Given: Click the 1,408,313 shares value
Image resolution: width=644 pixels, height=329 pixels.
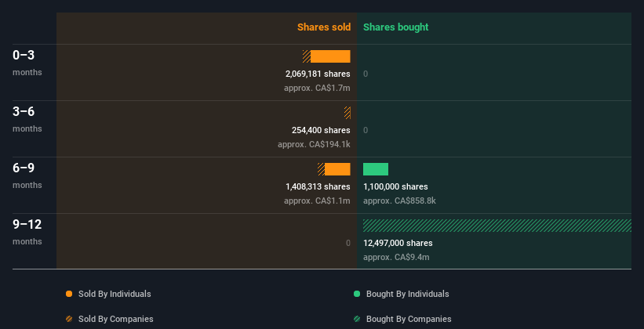Looking at the screenshot, I should click(x=318, y=186).
